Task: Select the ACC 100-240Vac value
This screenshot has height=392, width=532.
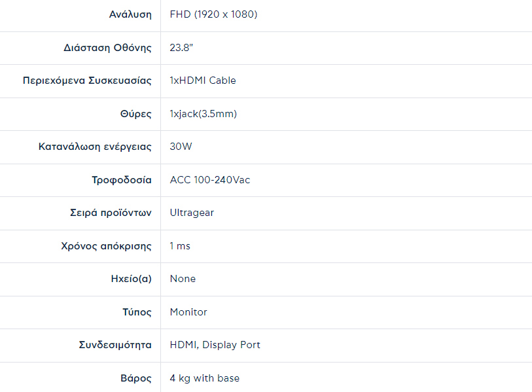Action: pyautogui.click(x=210, y=180)
